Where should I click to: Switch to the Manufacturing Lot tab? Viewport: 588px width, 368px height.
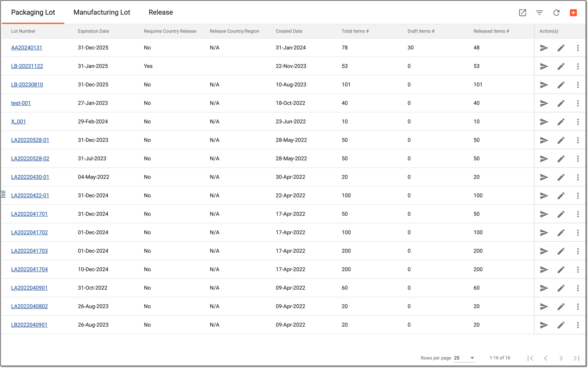click(102, 12)
